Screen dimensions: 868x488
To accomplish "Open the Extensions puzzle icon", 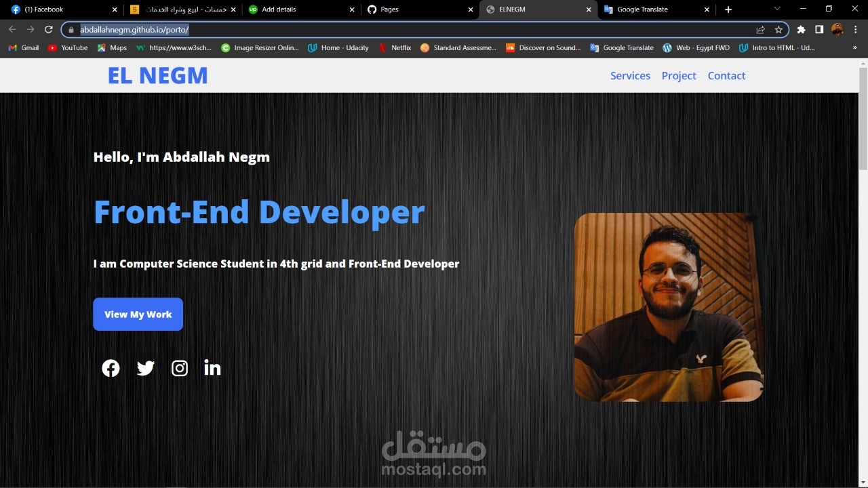I will [x=801, y=30].
